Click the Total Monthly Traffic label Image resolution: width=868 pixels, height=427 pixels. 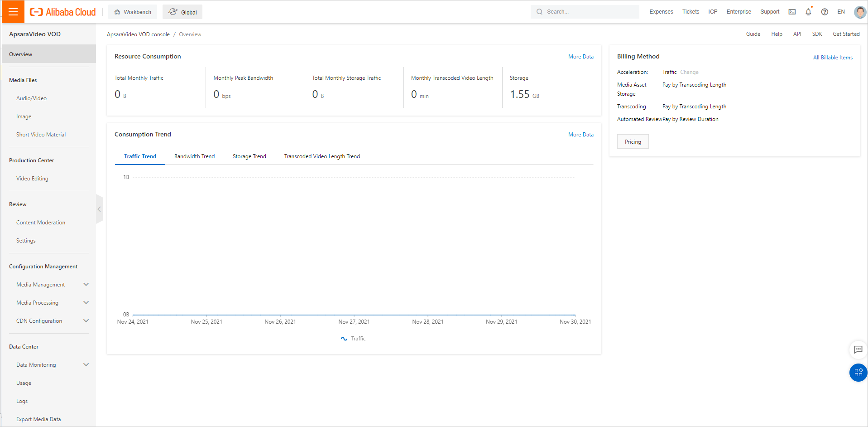point(139,78)
